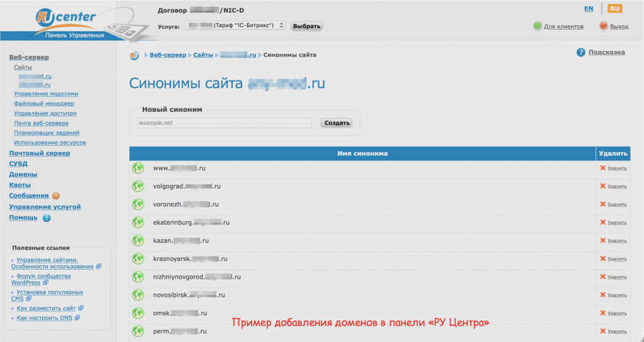
Task: Open Сообщения section
Action: (x=29, y=196)
